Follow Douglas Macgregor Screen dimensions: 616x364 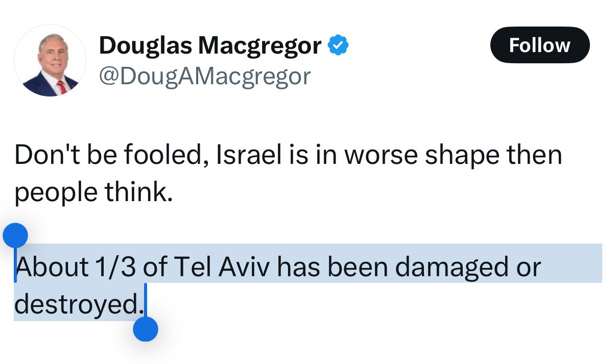point(539,45)
